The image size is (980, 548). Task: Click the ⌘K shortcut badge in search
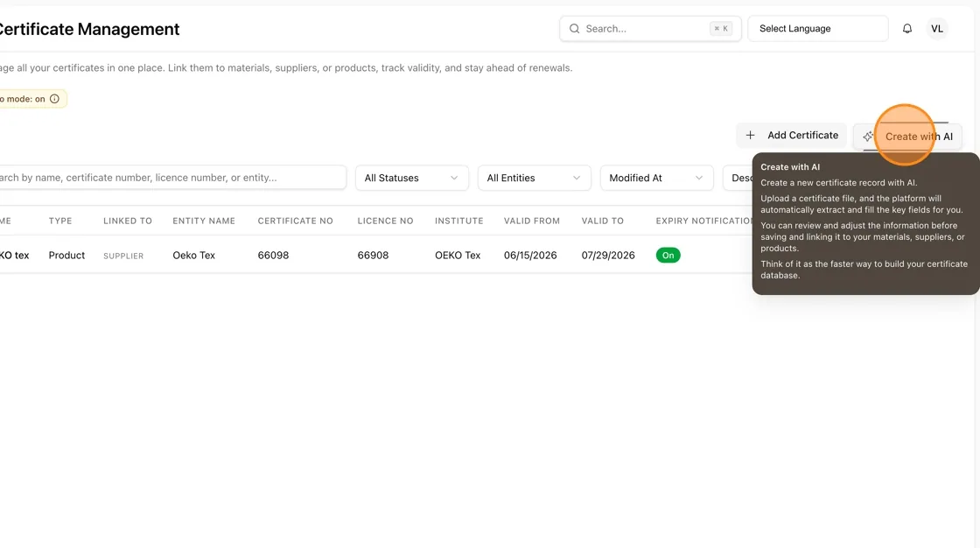pos(721,29)
